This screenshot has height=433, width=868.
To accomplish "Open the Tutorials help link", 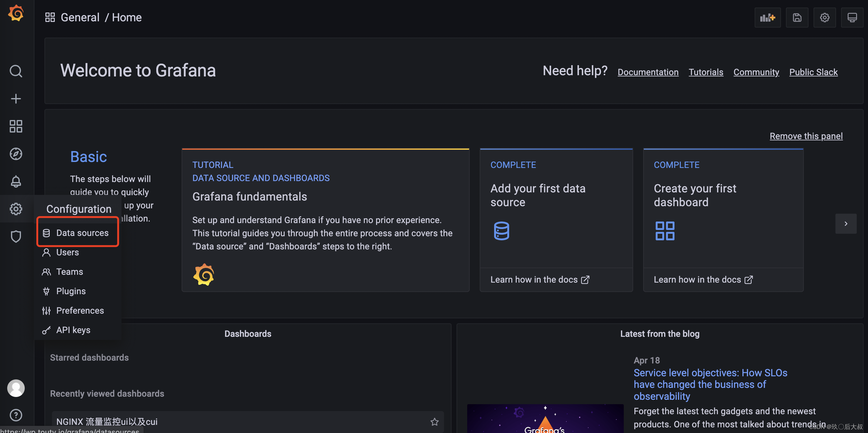I will [706, 72].
